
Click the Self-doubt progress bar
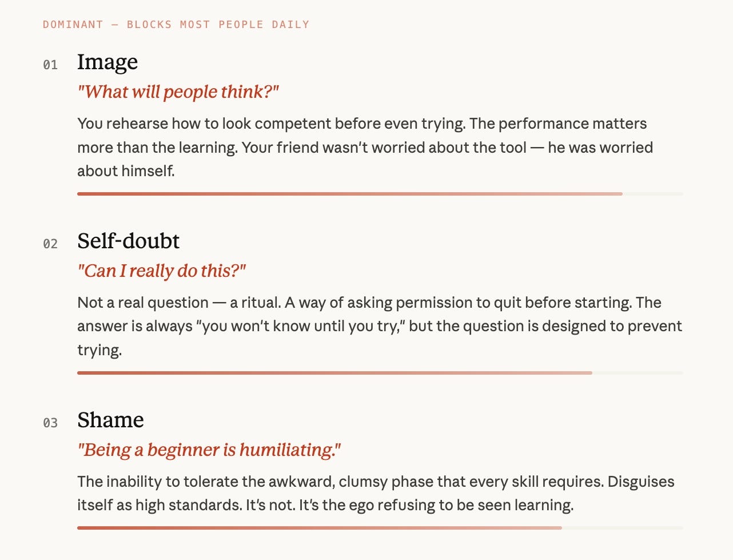click(380, 373)
